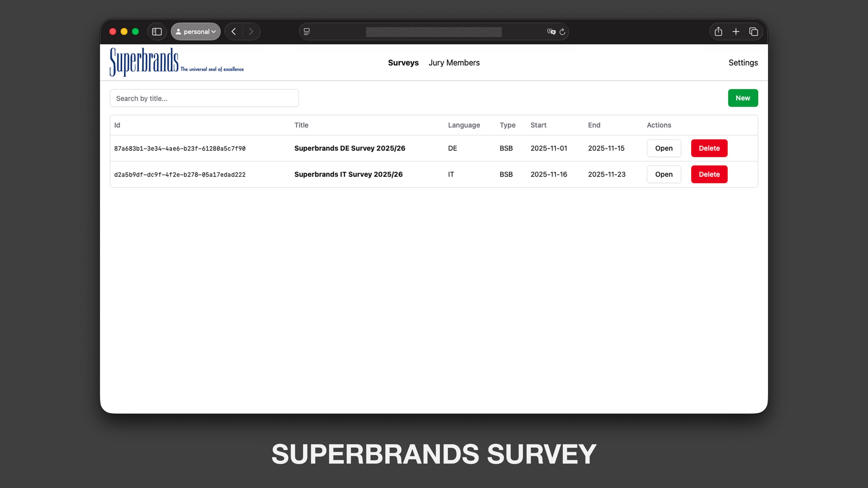The image size is (868, 488).
Task: Toggle the browser sidebar panel
Action: pos(157,31)
